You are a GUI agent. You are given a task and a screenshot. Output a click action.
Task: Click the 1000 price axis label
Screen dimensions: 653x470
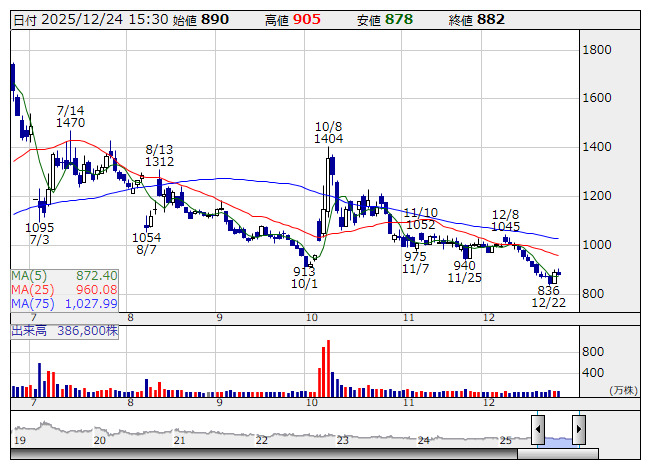pyautogui.click(x=597, y=244)
